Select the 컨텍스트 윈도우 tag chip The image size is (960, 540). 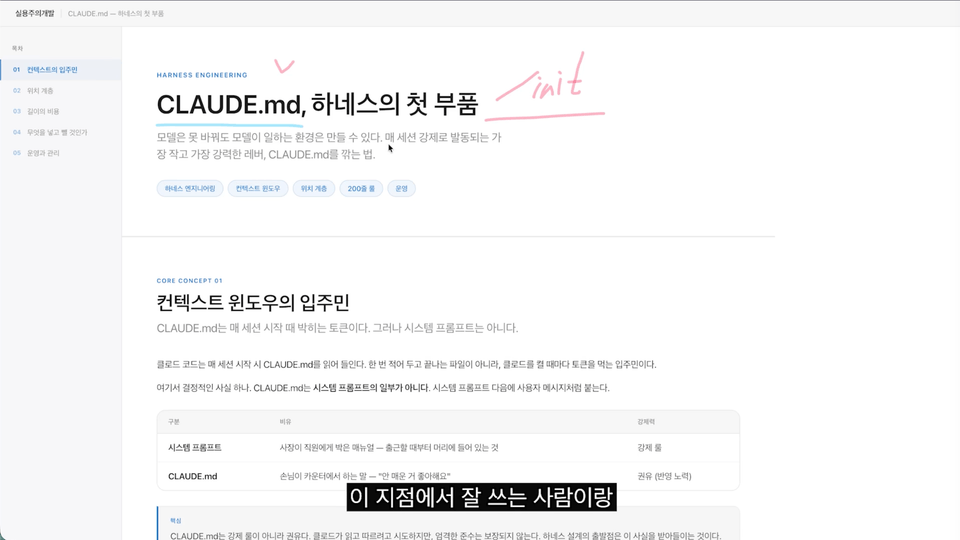(258, 189)
